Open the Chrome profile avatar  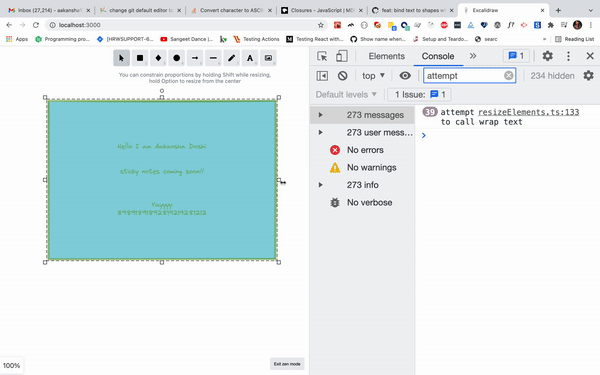point(577,25)
